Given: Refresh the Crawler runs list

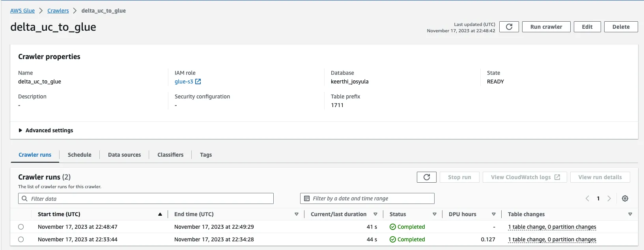Looking at the screenshot, I should point(426,177).
